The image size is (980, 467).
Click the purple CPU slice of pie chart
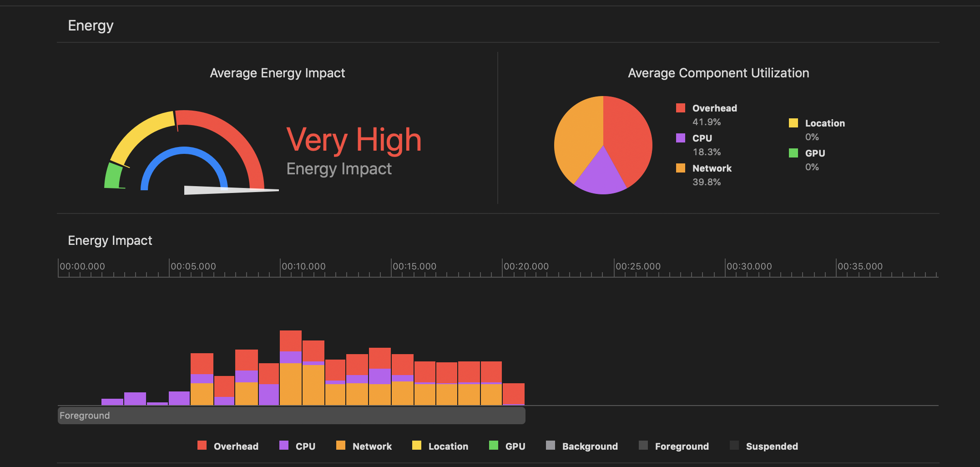coord(601,175)
